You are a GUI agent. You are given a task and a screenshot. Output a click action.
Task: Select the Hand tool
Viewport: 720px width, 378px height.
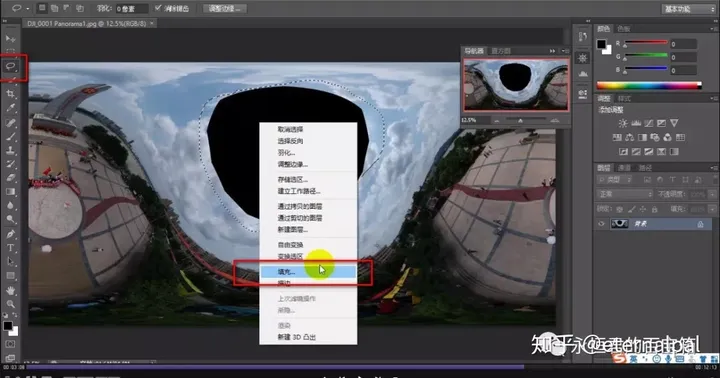(10, 291)
